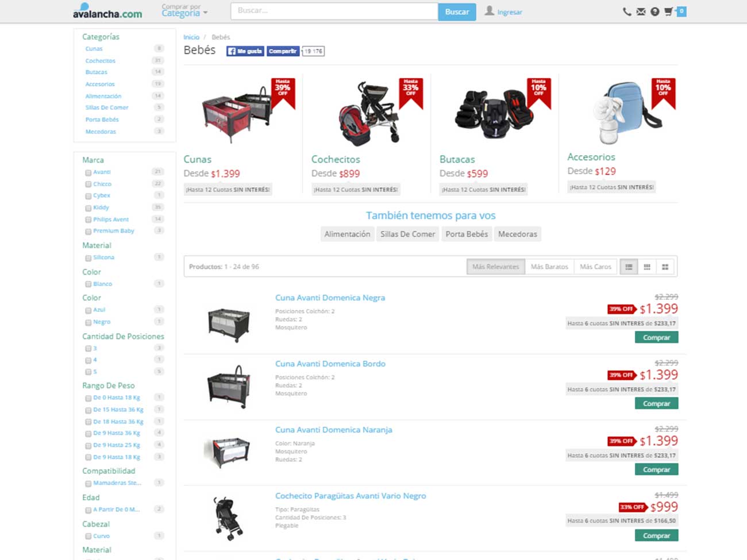747x560 pixels.
Task: Buy Cuna Avanti Domenica Negra with Comprar
Action: 656,338
